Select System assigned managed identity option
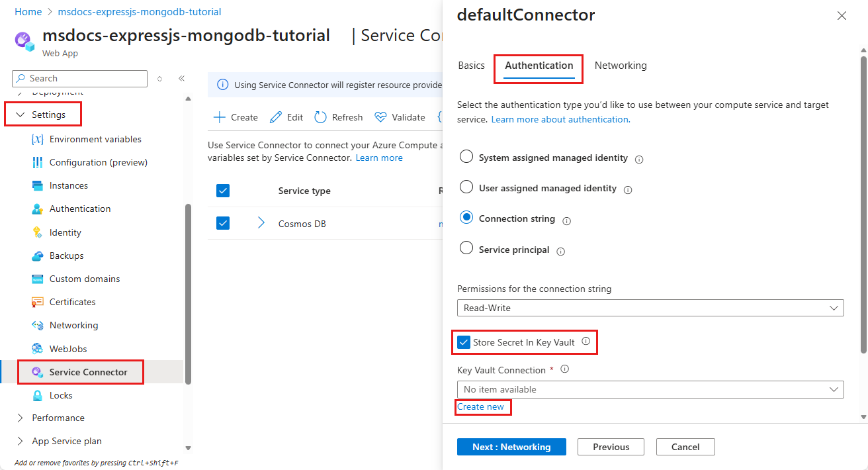868x470 pixels. tap(466, 157)
